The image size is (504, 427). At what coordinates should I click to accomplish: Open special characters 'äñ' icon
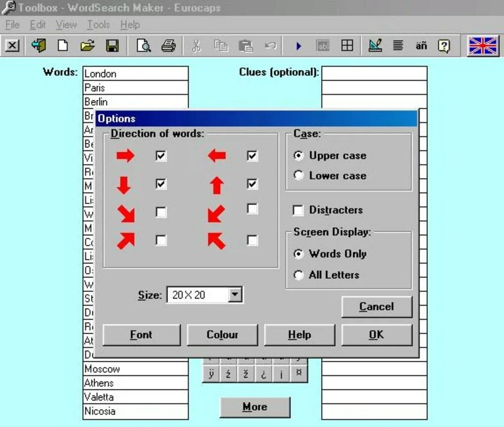(421, 45)
